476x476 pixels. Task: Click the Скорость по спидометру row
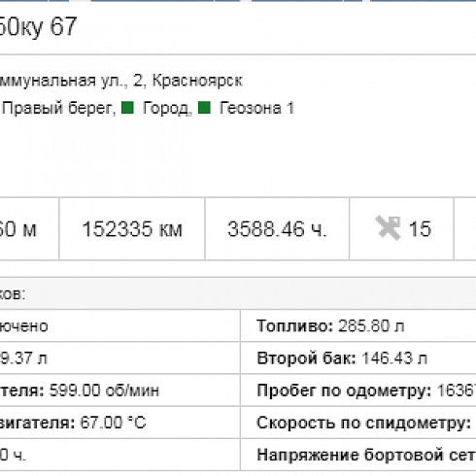pyautogui.click(x=358, y=423)
